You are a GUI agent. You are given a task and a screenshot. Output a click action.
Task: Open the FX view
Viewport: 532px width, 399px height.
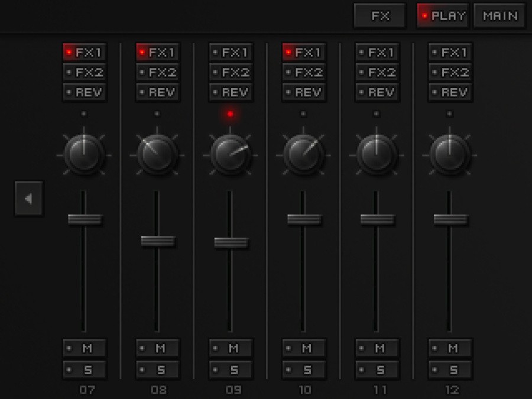379,15
